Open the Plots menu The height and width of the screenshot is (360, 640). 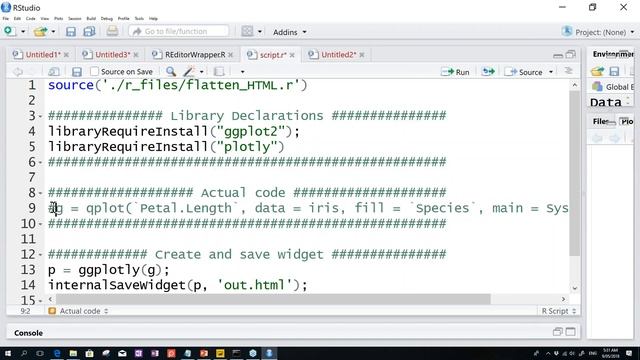point(58,18)
